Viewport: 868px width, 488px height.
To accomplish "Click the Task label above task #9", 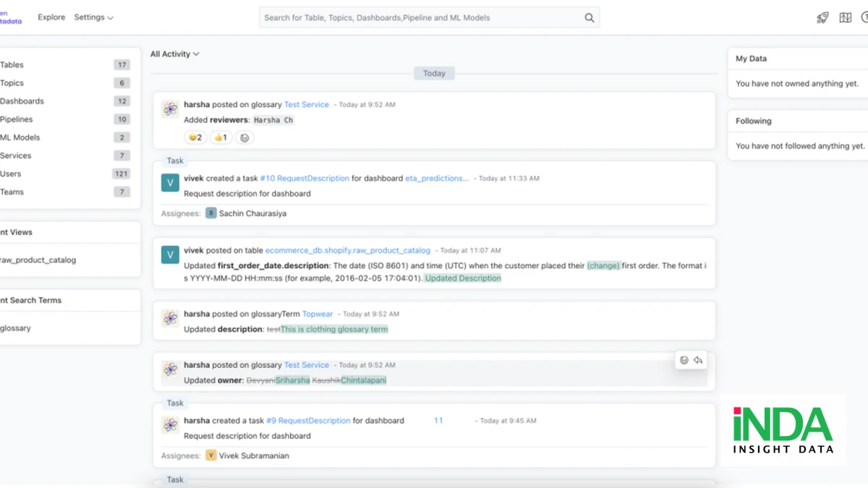I will point(175,403).
